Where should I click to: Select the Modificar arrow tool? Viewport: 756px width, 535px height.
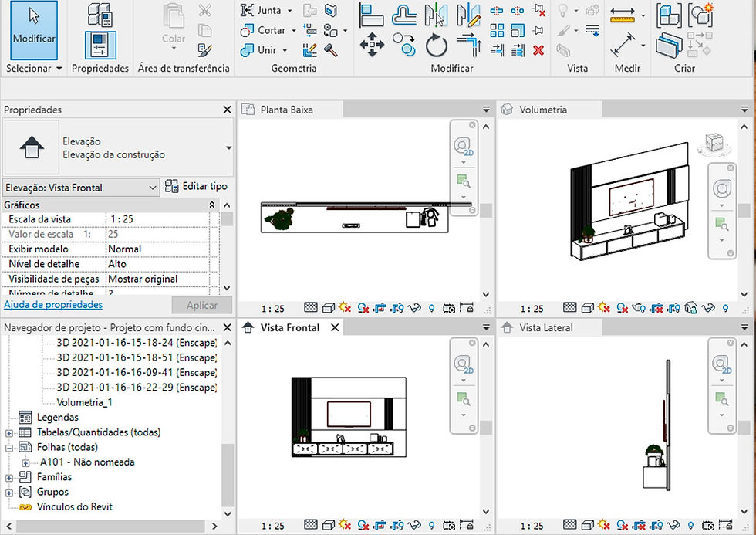tap(34, 29)
